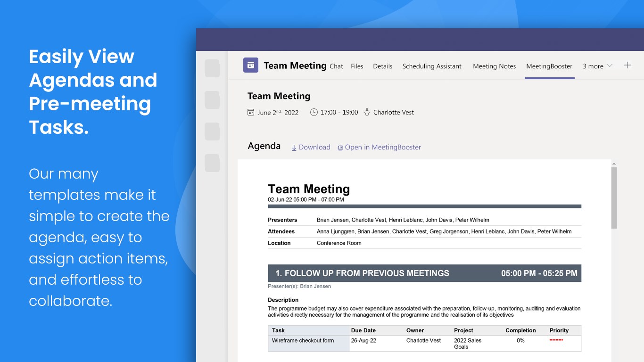Viewport: 644px width, 362px height.
Task: Select the second sidebar placeholder icon
Action: tap(212, 100)
